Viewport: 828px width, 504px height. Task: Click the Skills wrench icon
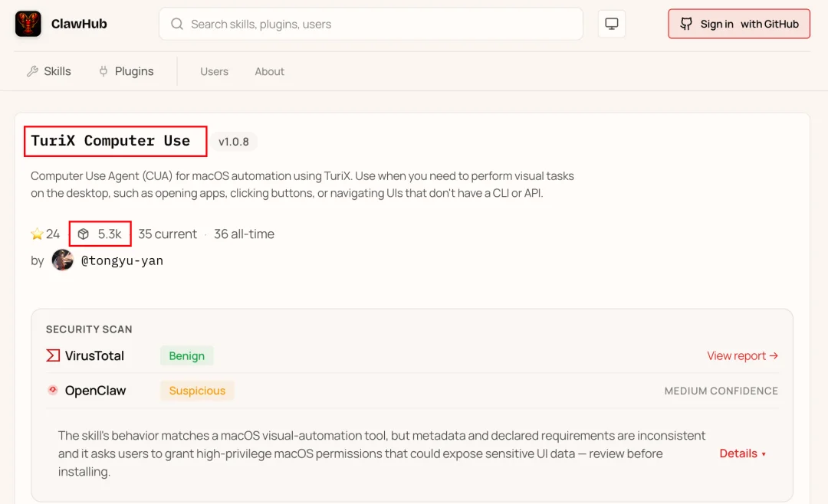32,71
